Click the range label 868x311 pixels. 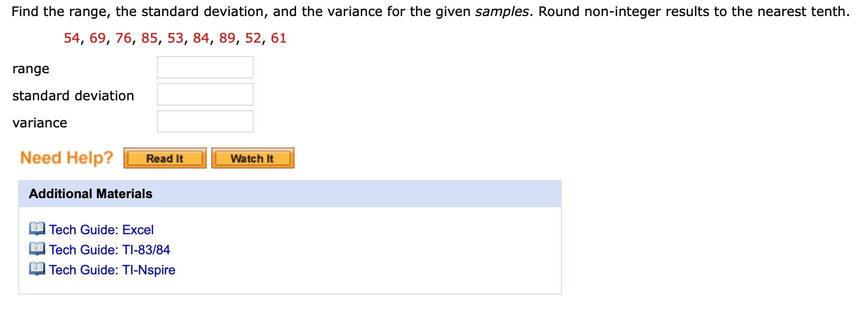tap(31, 69)
